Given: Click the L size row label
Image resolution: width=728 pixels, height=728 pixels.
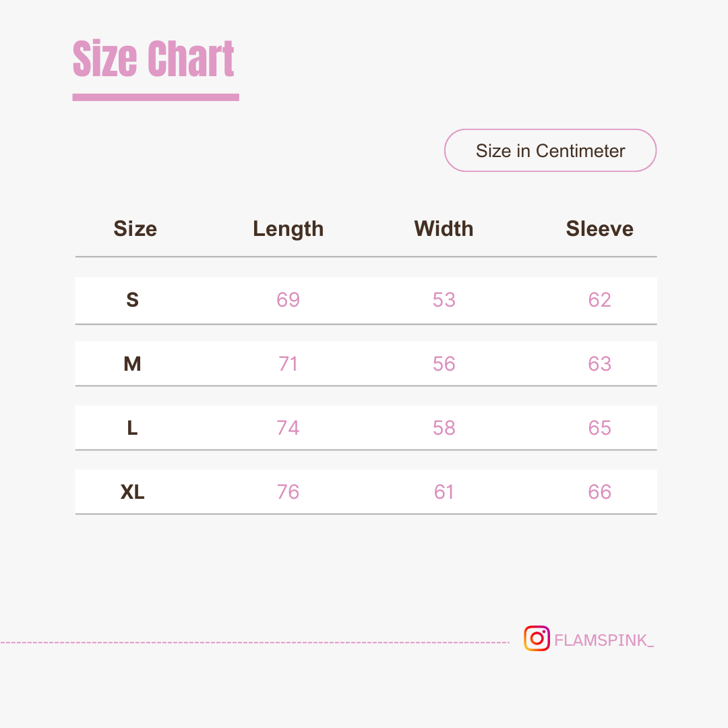Looking at the screenshot, I should coord(132,428).
